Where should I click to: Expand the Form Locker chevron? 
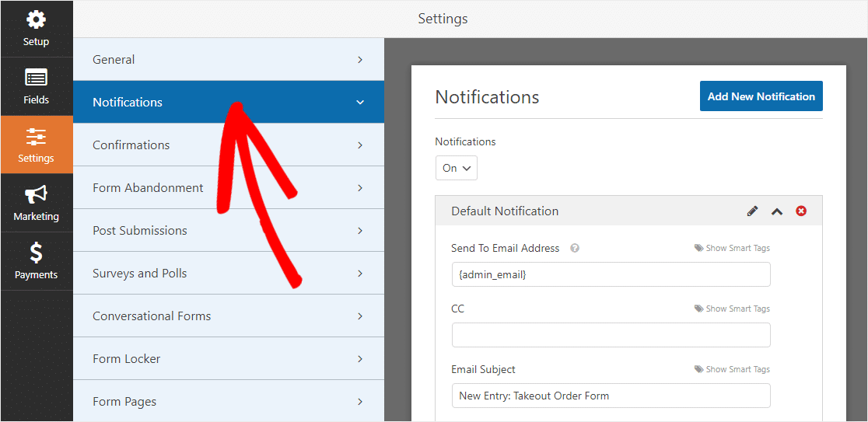tap(360, 359)
